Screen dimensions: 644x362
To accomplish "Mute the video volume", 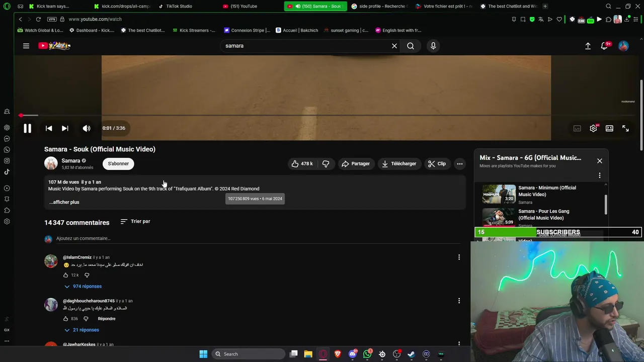I will click(87, 128).
